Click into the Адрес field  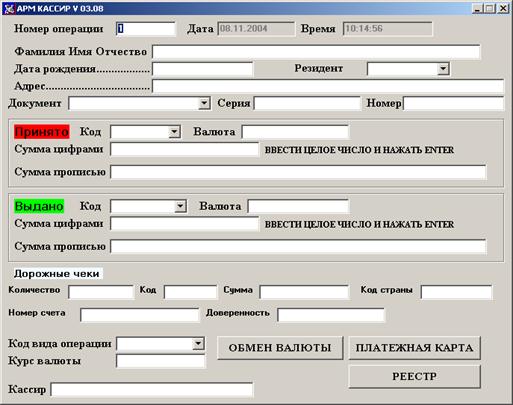click(x=328, y=86)
